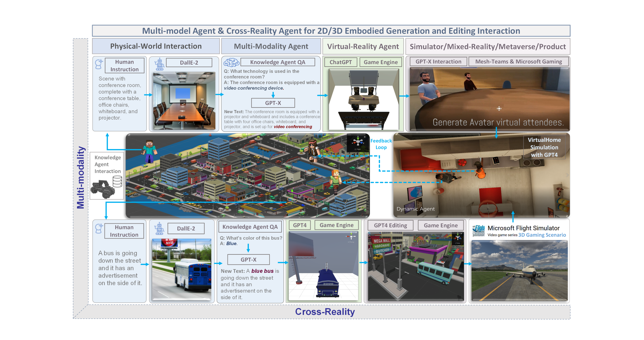Click the robot icon next to top DallE-2
The width and height of the screenshot is (644, 340).
pyautogui.click(x=159, y=64)
